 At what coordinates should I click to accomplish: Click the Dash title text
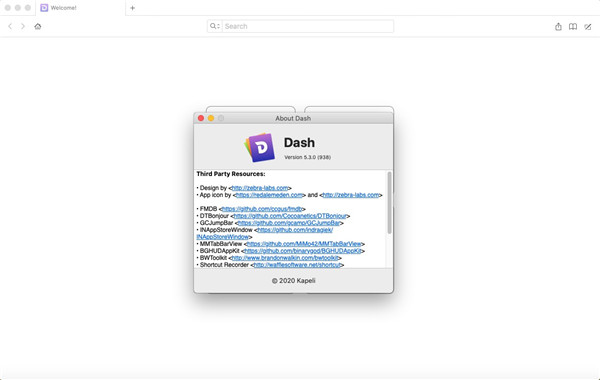pos(299,143)
